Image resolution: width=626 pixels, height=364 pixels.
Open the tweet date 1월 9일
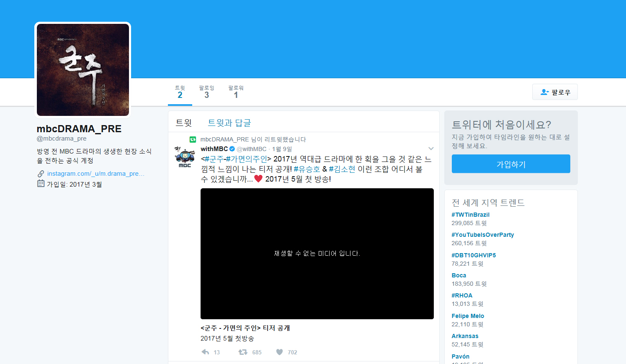click(282, 149)
